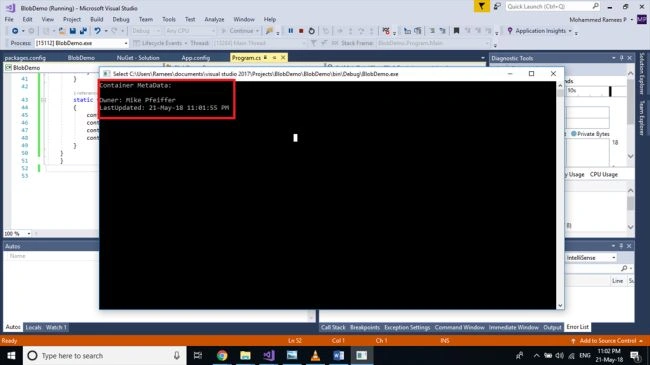Click the Continue debugging button
This screenshot has width=650, height=365.
(237, 31)
